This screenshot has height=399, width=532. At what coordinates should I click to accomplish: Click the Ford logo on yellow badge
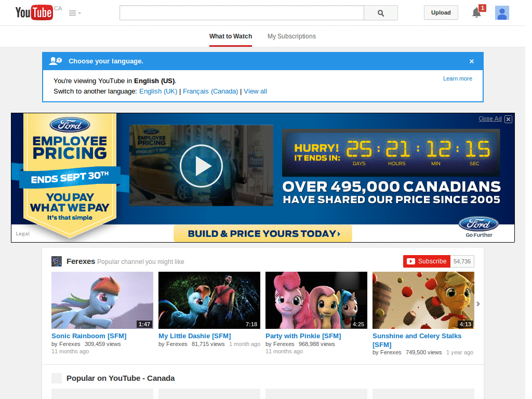click(x=70, y=125)
